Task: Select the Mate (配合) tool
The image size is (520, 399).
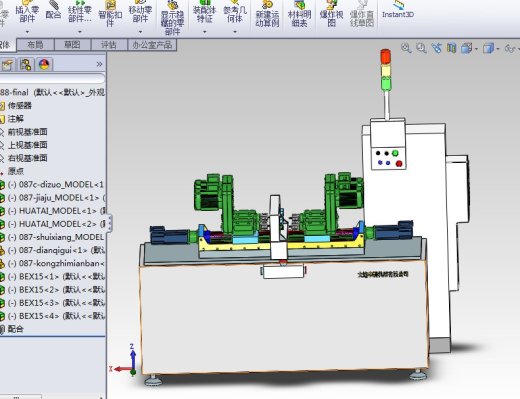Action: tap(53, 10)
